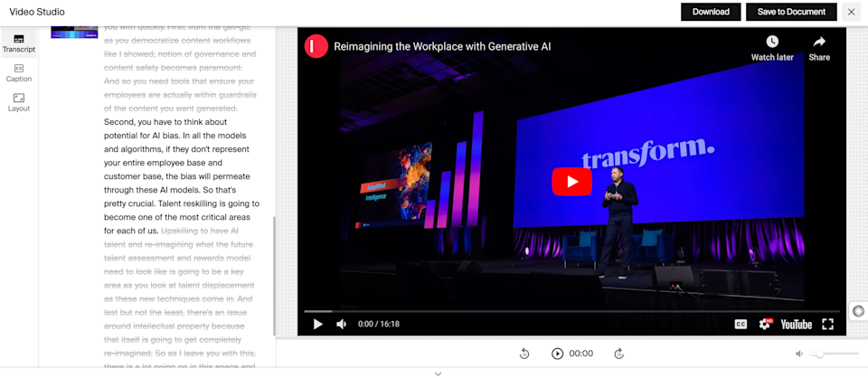The image size is (868, 378).
Task: Click transcript text 'Talent reskilling is going to'
Action: coord(209,203)
